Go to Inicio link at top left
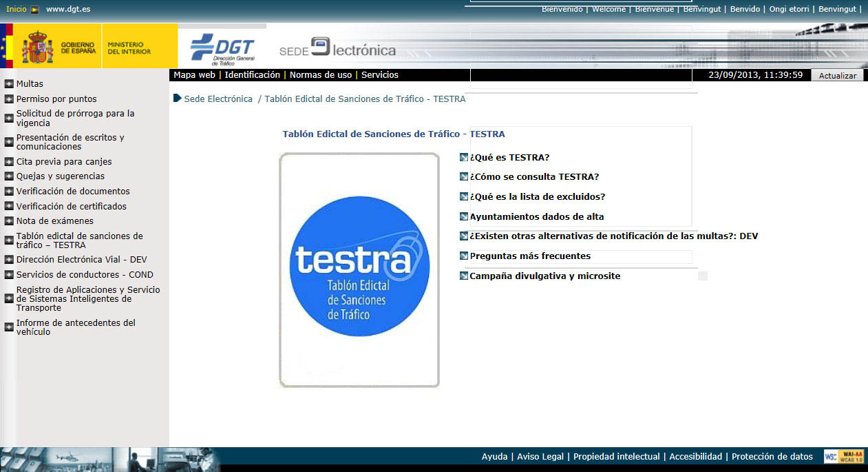 tap(16, 10)
